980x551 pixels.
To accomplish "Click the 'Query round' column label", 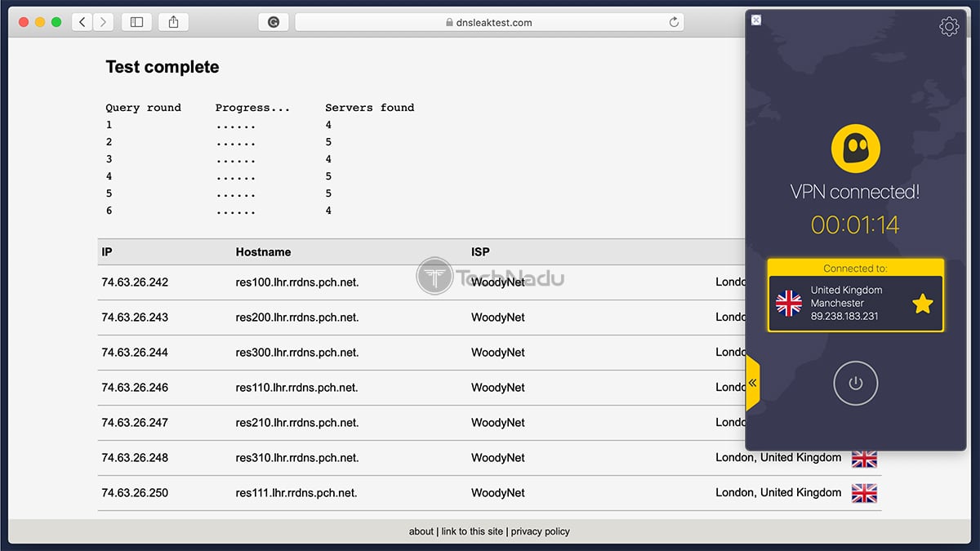I will [144, 108].
